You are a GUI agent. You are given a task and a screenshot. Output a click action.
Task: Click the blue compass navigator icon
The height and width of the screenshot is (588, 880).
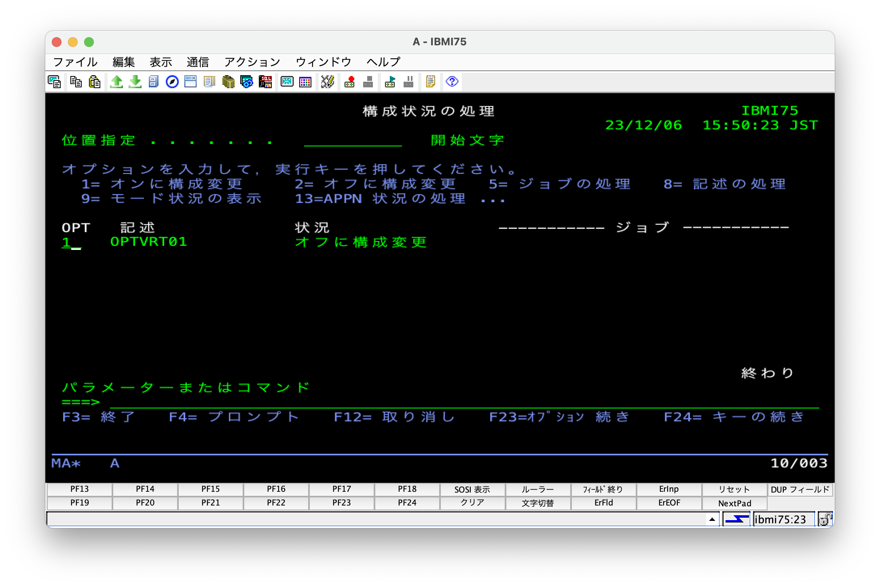pyautogui.click(x=172, y=82)
